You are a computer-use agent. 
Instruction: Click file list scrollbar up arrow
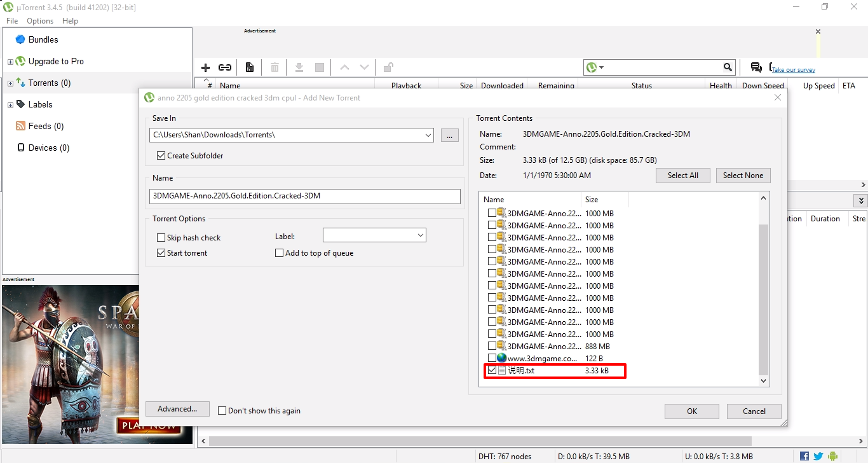point(764,198)
